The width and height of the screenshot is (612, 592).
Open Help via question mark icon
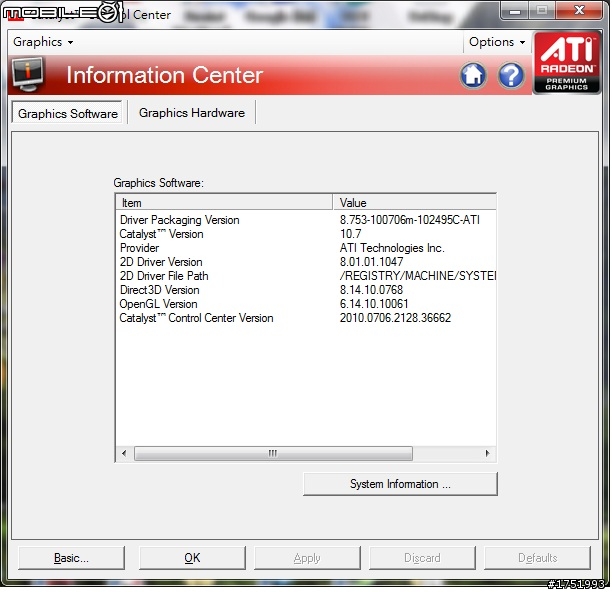(x=511, y=75)
